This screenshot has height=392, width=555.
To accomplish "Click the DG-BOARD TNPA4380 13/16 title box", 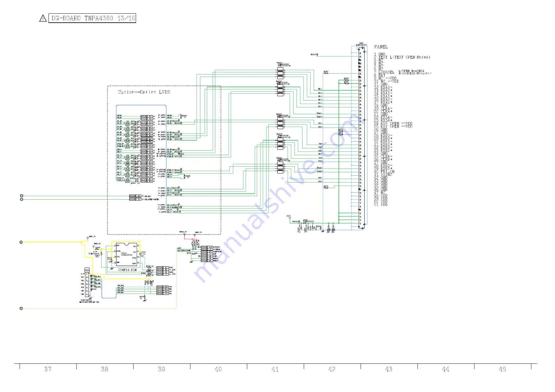I will point(92,18).
